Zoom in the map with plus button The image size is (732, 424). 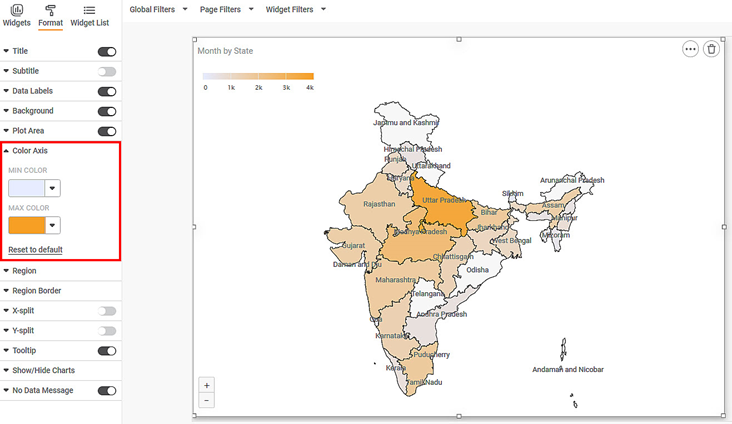[207, 385]
